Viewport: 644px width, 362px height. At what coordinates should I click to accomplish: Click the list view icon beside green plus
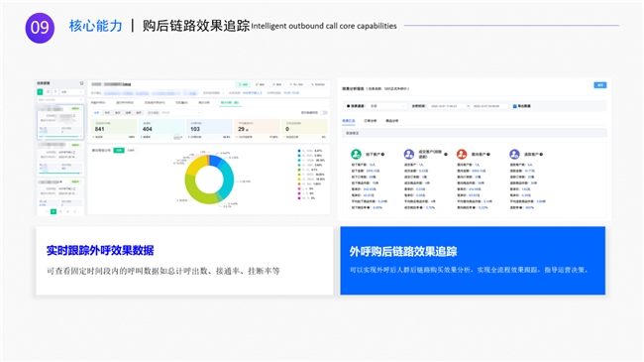48,91
